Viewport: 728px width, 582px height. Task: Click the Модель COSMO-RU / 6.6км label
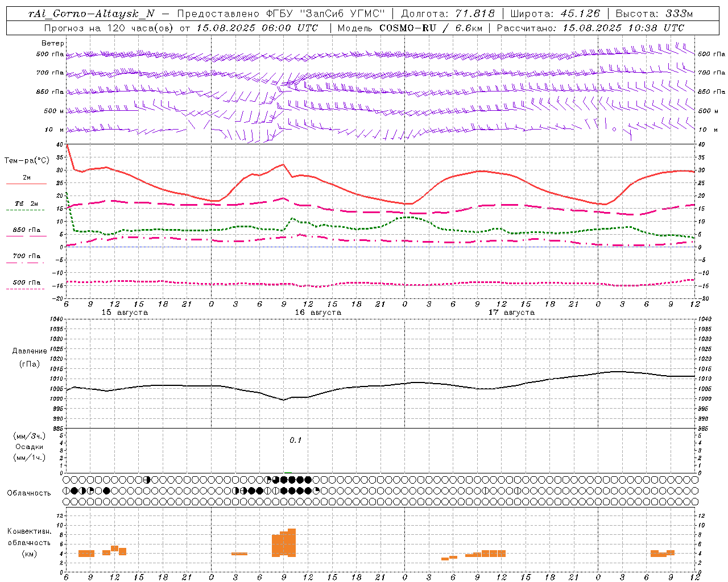coord(409,28)
